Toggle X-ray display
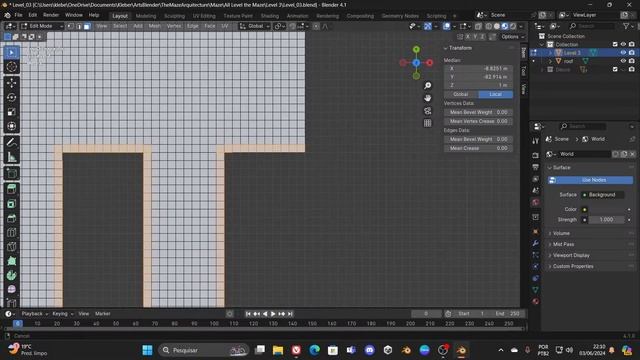The height and width of the screenshot is (360, 640). pos(478,26)
